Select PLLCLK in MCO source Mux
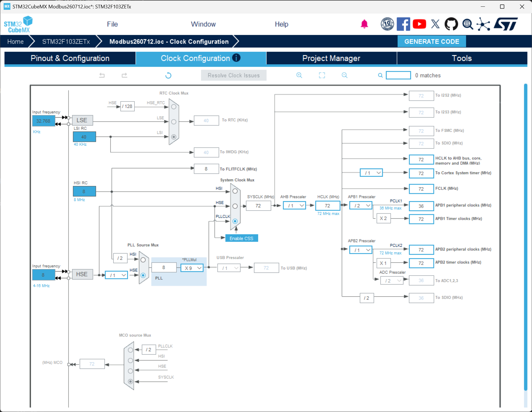 130,350
